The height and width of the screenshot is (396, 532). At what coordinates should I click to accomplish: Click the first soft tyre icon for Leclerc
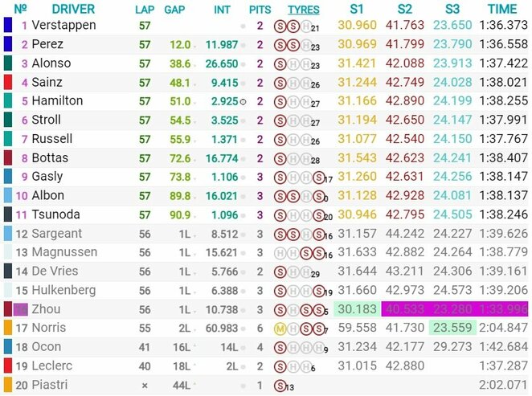[x=280, y=365]
